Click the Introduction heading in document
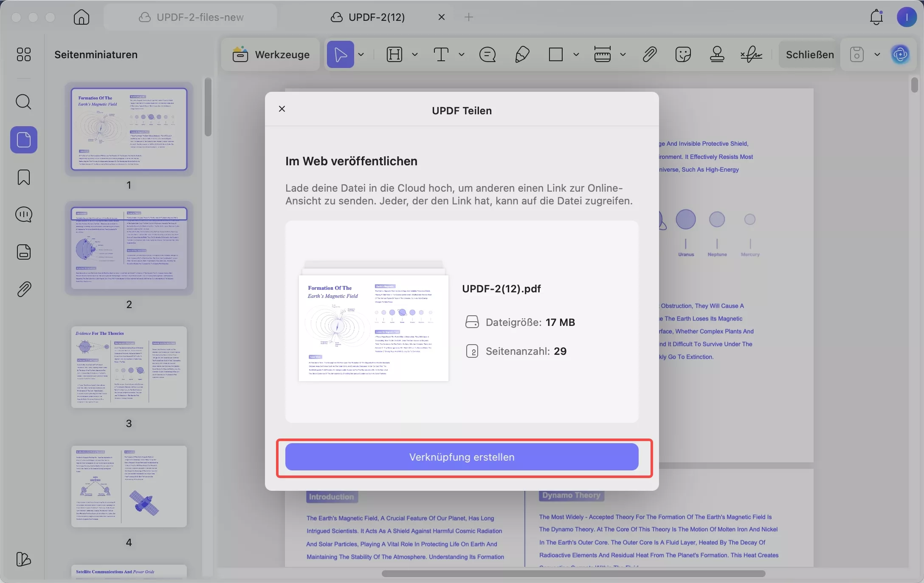The width and height of the screenshot is (924, 583). [x=332, y=497]
